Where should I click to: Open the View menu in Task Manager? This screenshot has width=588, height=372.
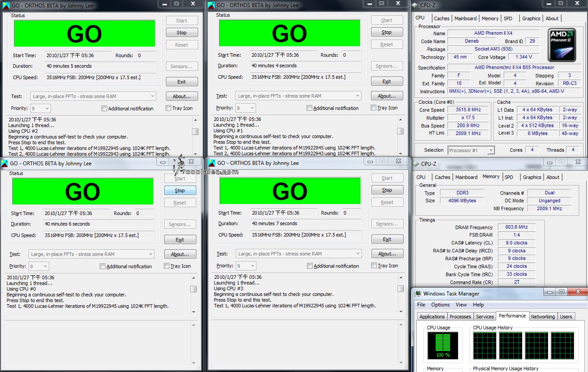click(462, 305)
